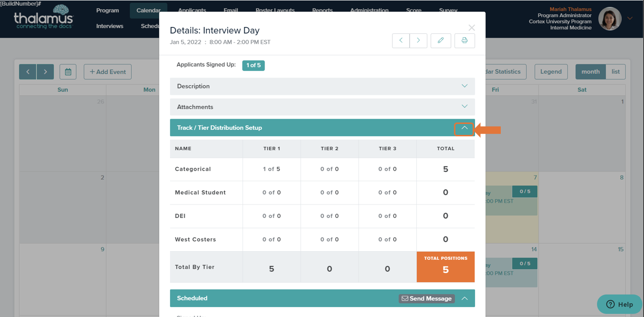644x317 pixels.
Task: Click the 'TIER 3' column header
Action: tap(388, 149)
